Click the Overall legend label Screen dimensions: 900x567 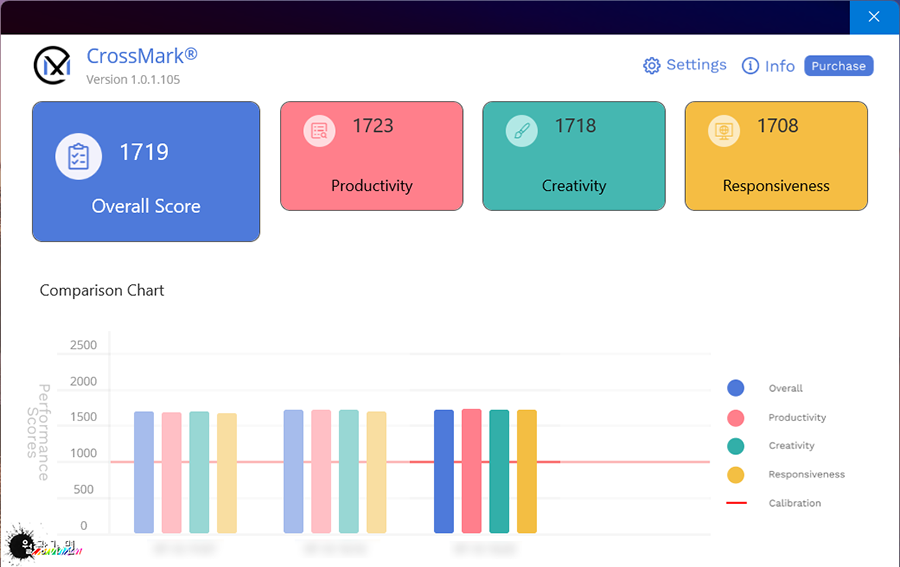point(785,389)
